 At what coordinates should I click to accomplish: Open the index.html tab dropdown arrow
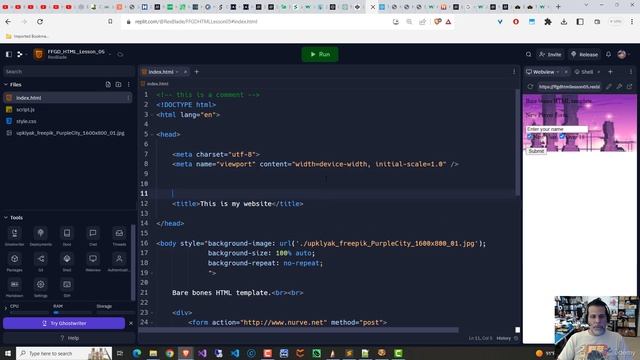coord(177,72)
